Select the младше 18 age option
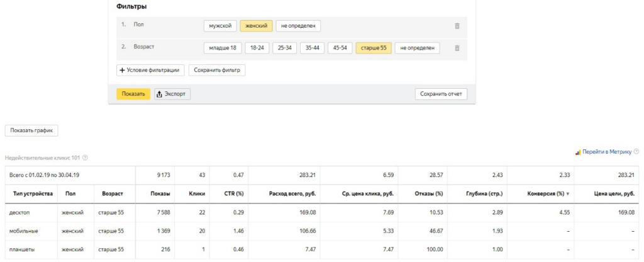Screen dimensions: 644x262 click(223, 48)
